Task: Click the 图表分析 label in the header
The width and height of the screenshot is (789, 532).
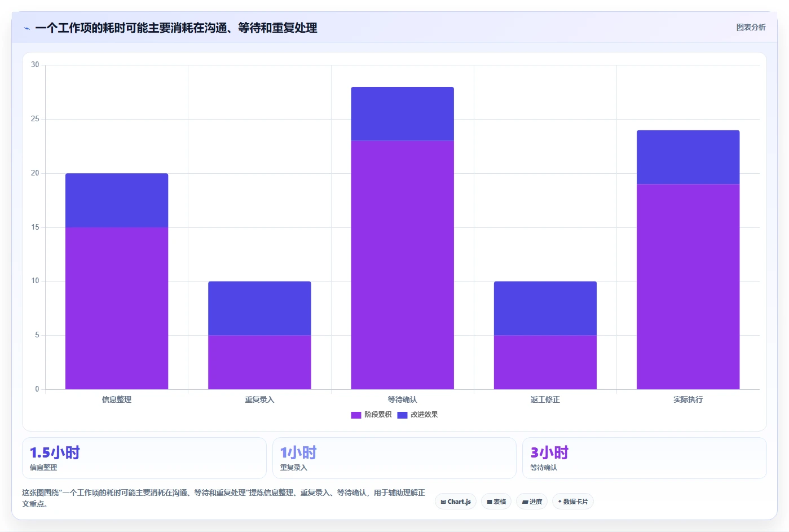Action: click(751, 27)
